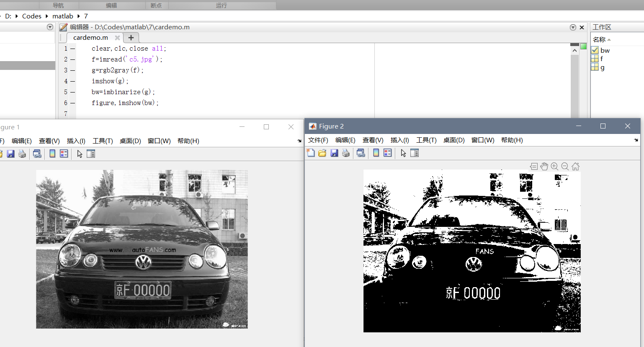Open 工具(T) menu in Figure 2
This screenshot has height=347, width=644.
coord(426,140)
